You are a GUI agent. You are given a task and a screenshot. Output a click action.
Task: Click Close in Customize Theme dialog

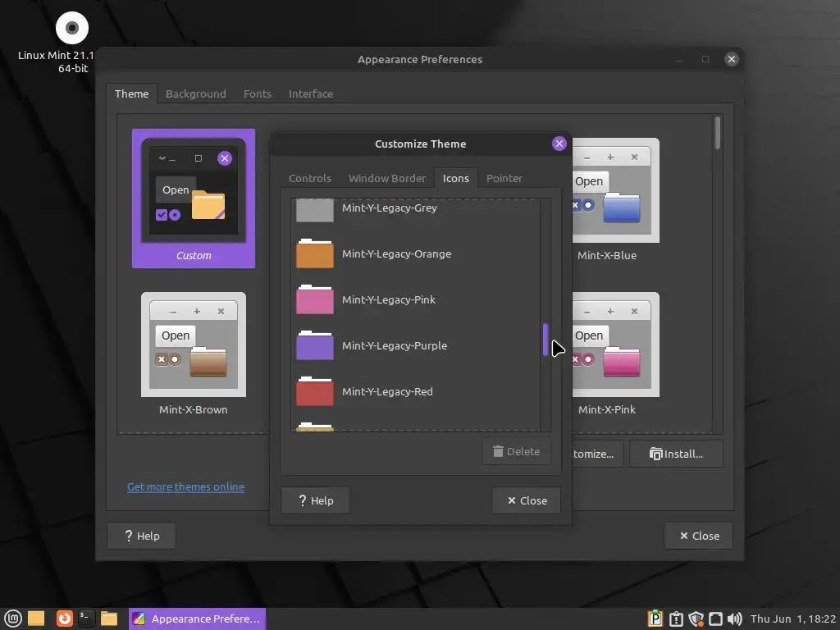pyautogui.click(x=527, y=500)
